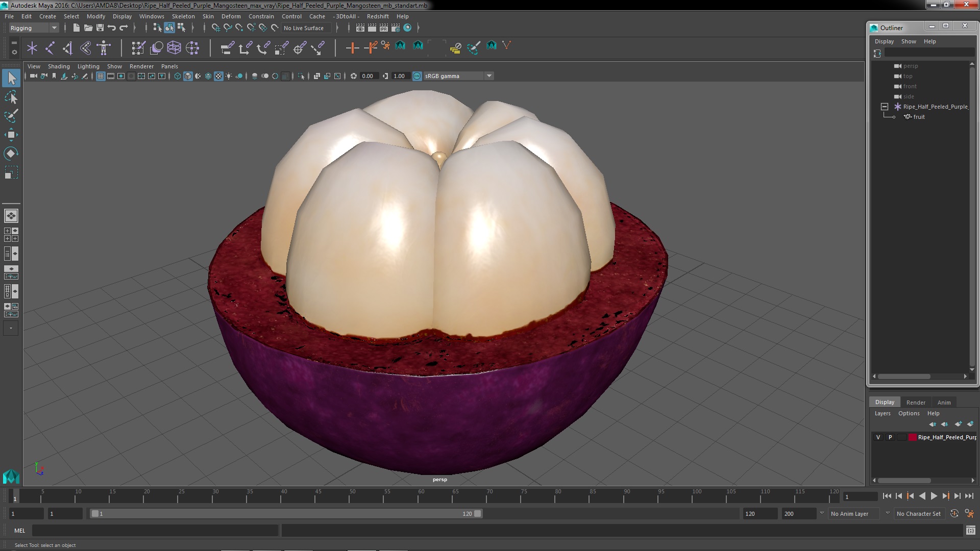
Task: Select the IK Handle tool on shelf
Action: pyautogui.click(x=68, y=48)
